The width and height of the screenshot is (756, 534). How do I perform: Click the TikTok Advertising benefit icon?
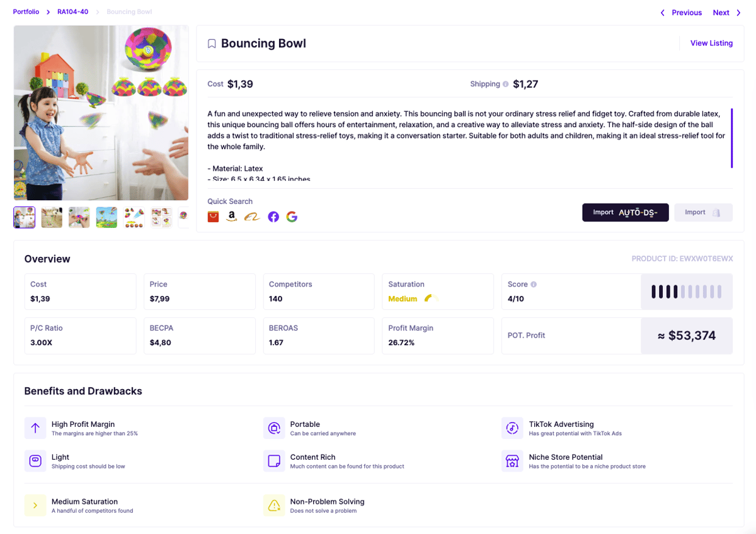(x=512, y=428)
